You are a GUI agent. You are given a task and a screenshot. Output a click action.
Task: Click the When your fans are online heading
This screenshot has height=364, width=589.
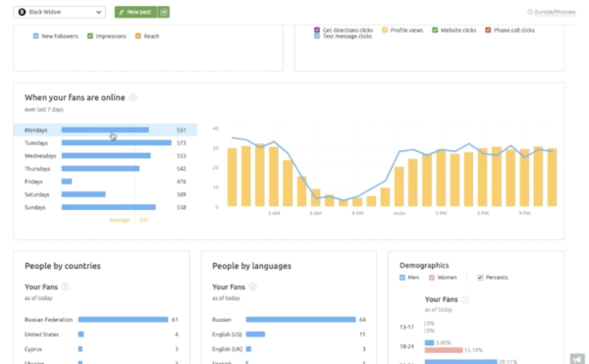coord(75,97)
